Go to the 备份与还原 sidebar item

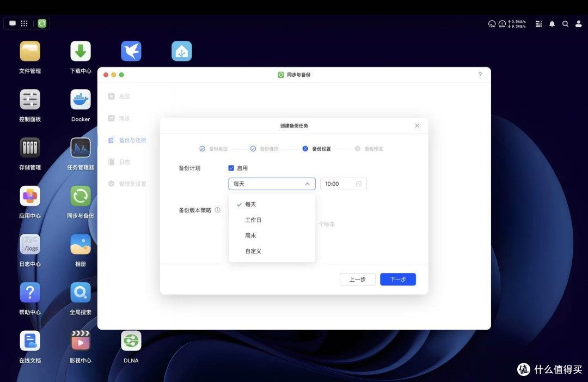click(x=127, y=140)
